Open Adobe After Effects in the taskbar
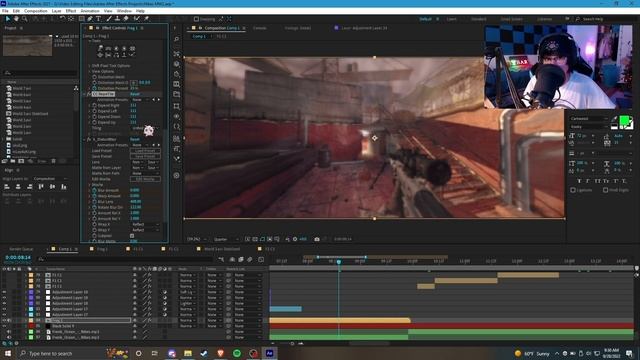 click(x=269, y=353)
